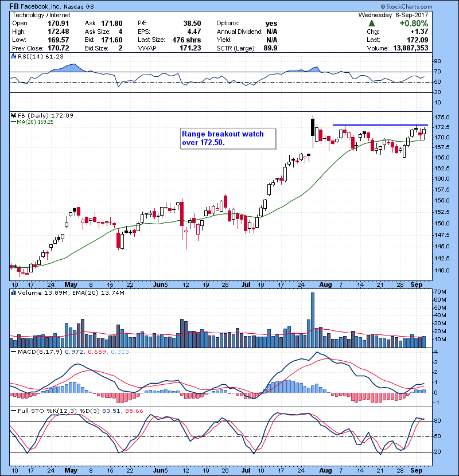Viewport: 459px width, 476px height.
Task: Click the green up-arrow change indicator
Action: coord(372,24)
